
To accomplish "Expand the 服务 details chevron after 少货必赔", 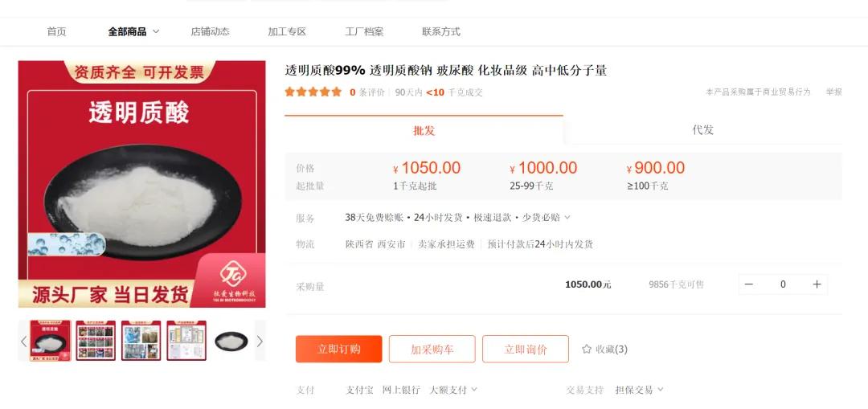I will [567, 218].
